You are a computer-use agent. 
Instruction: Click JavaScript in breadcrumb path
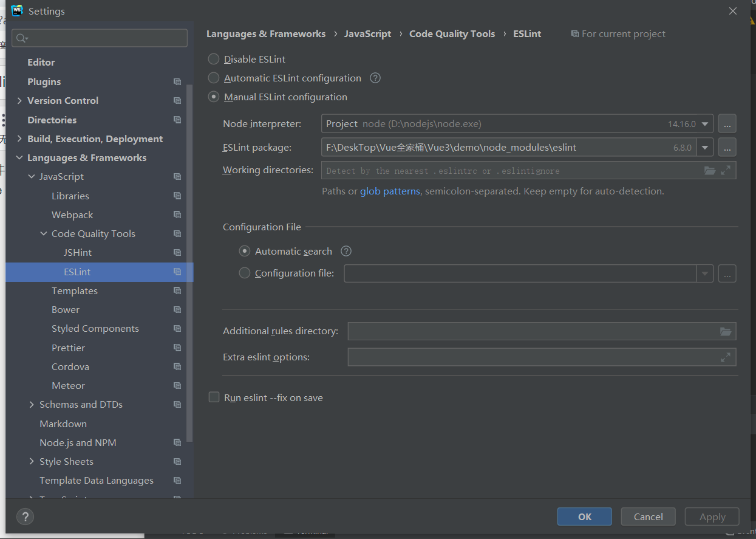click(367, 34)
